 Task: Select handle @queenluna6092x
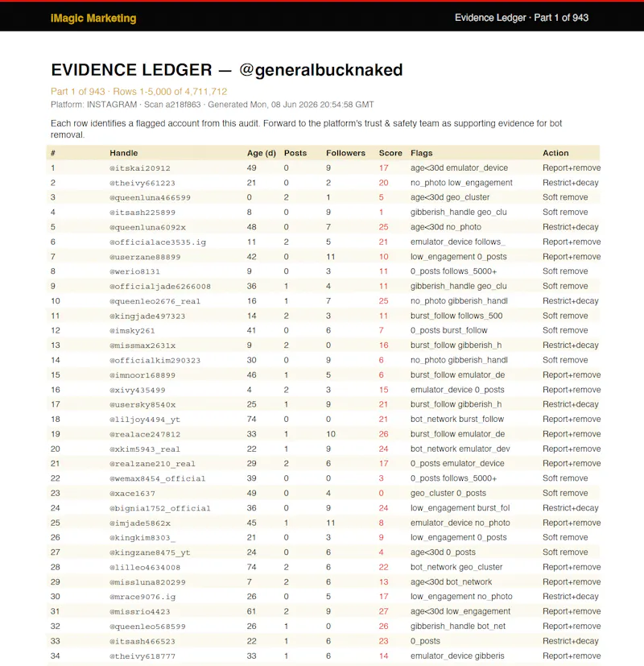147,227
